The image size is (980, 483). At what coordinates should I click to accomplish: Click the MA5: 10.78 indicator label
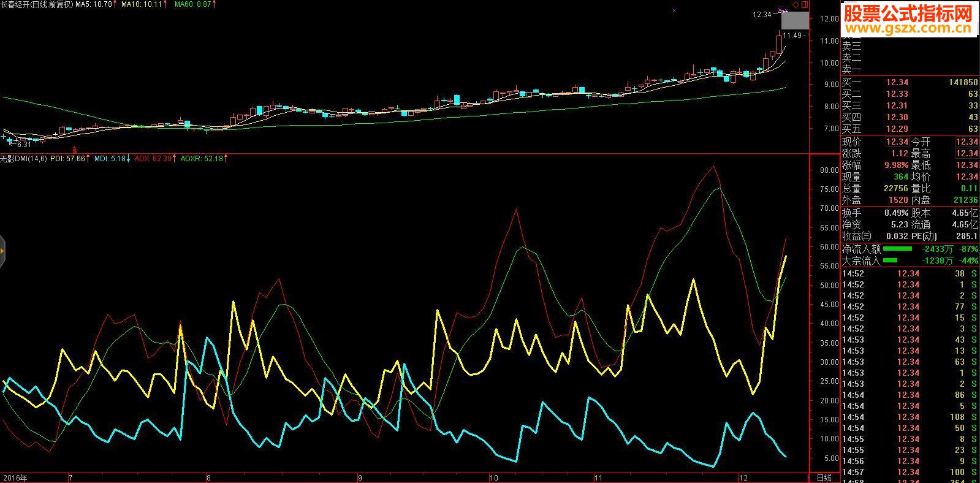click(94, 4)
